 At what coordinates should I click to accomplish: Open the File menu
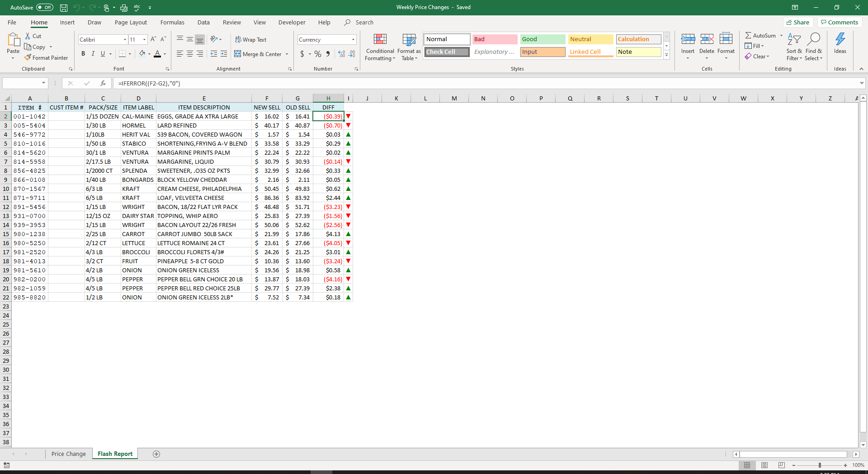pyautogui.click(x=12, y=22)
